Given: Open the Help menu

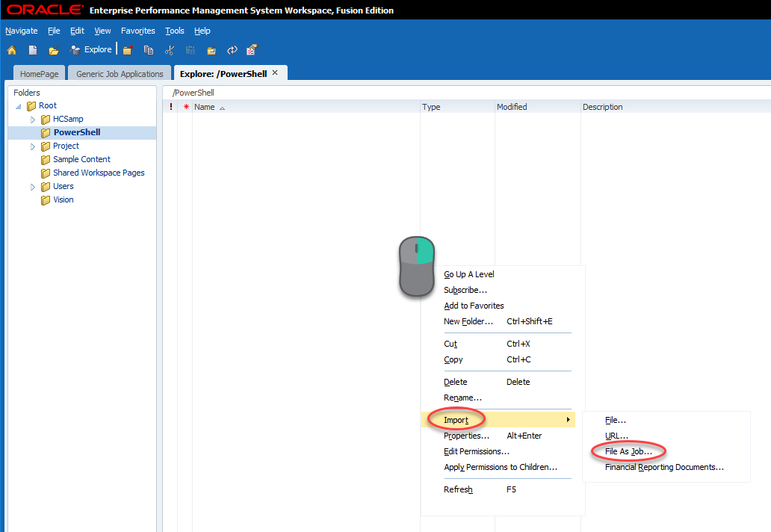Looking at the screenshot, I should click(x=202, y=31).
